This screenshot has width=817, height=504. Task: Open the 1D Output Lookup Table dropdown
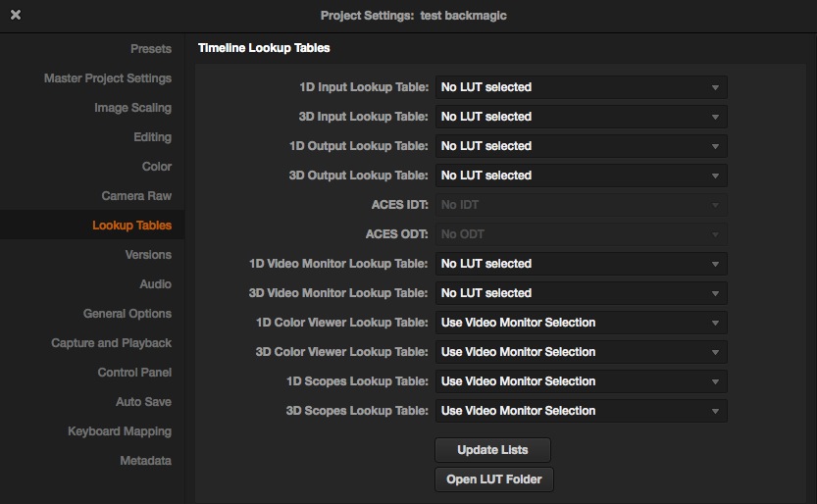(581, 146)
